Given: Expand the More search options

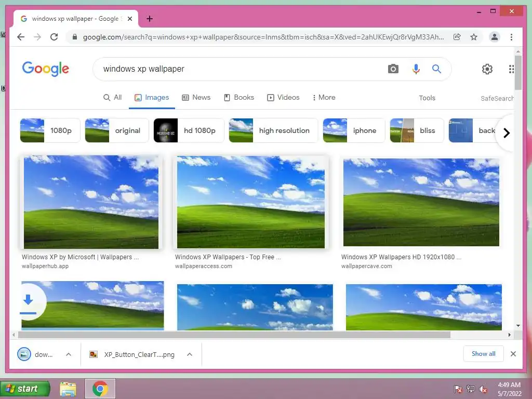Looking at the screenshot, I should point(324,97).
